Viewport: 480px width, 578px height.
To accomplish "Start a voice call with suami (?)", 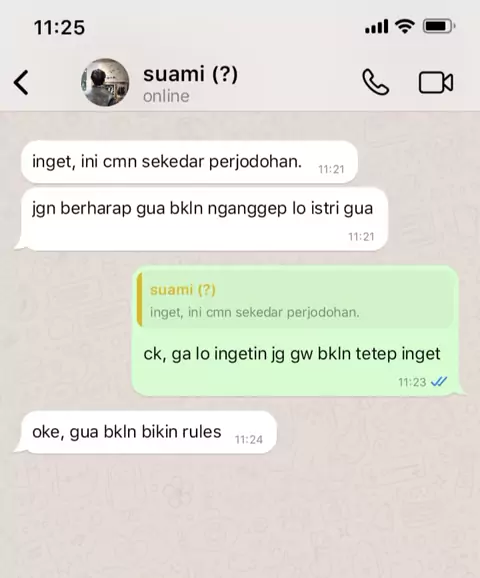I will point(375,82).
